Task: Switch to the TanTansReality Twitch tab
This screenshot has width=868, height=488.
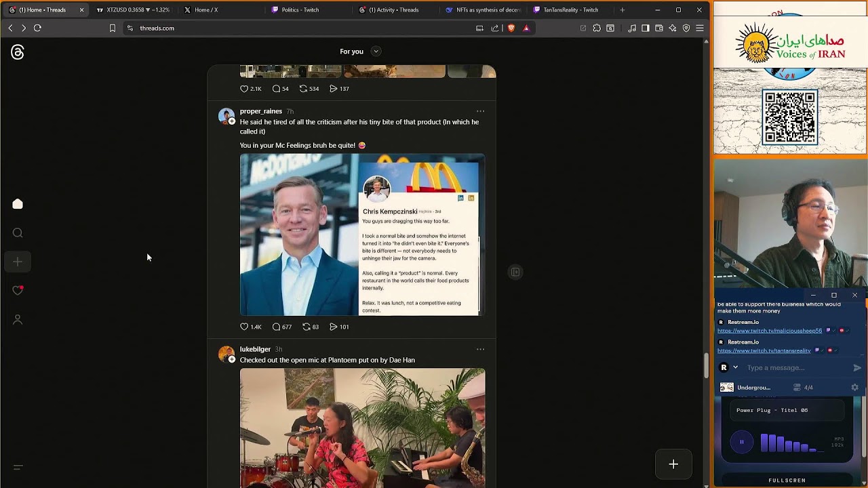Action: tap(570, 10)
